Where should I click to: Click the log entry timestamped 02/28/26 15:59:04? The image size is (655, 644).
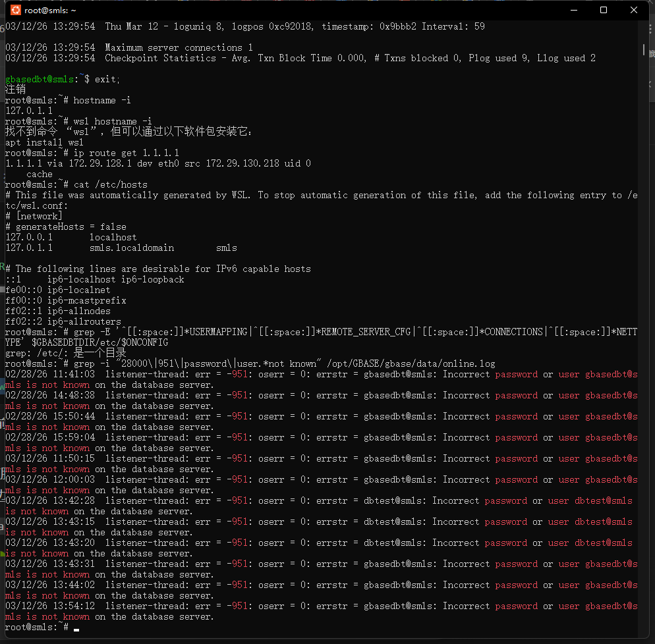pos(321,443)
